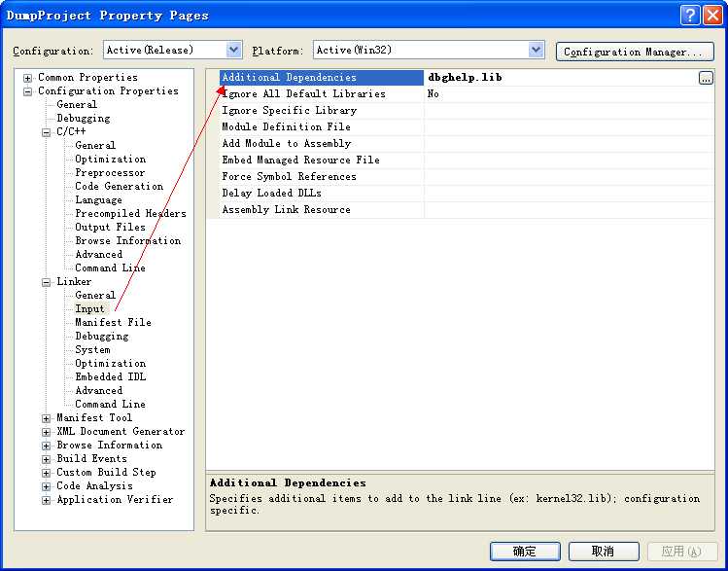Click the ellipsis button beside dbghelp.lib
This screenshot has width=728, height=571.
[706, 78]
